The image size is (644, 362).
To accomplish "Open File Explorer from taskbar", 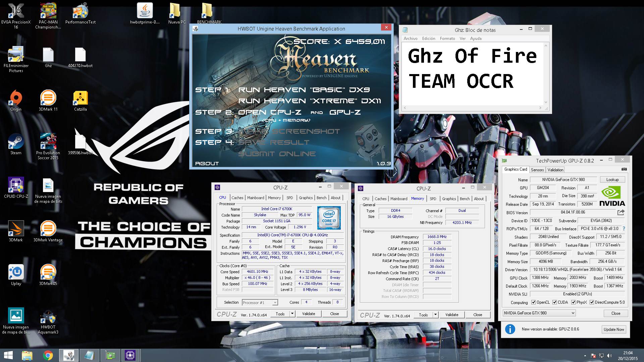I will pos(27,355).
